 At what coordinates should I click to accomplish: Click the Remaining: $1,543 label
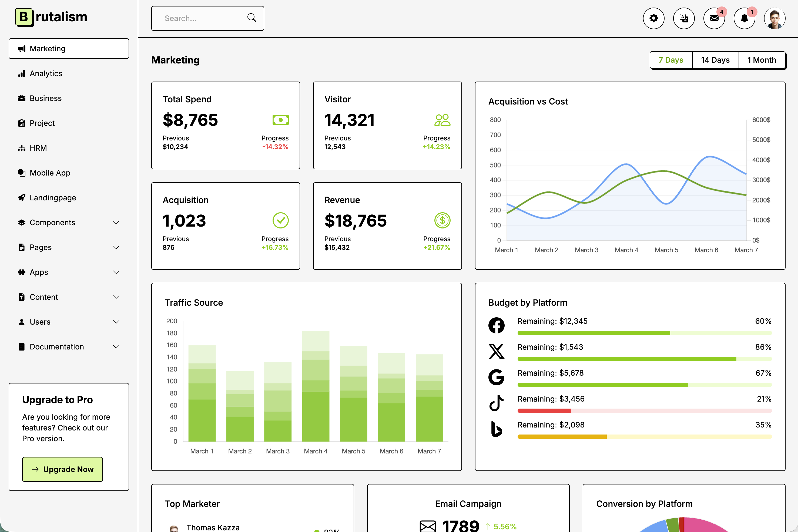tap(550, 347)
